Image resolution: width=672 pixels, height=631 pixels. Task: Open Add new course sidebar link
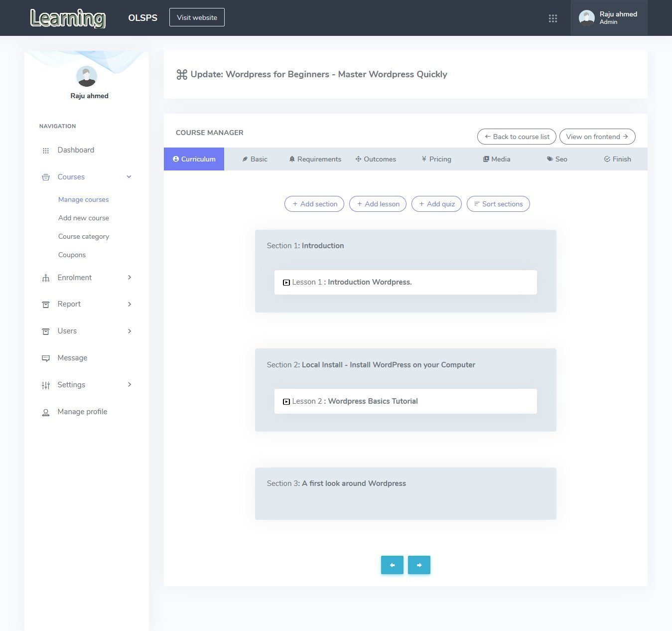(83, 218)
